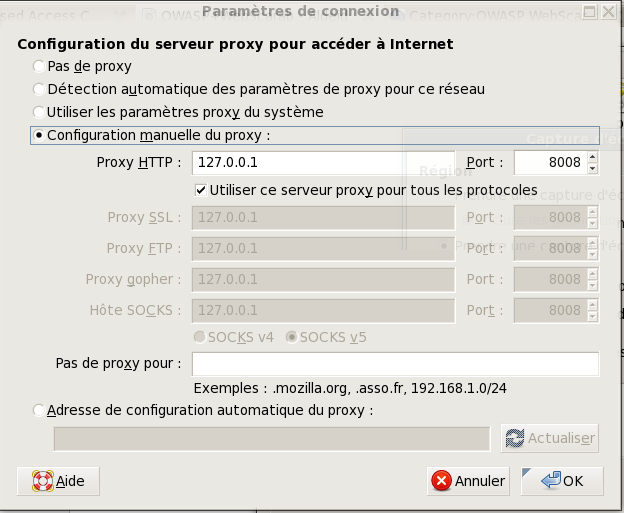624x513 pixels.
Task: Increase the HTTP proxy port value
Action: click(593, 157)
